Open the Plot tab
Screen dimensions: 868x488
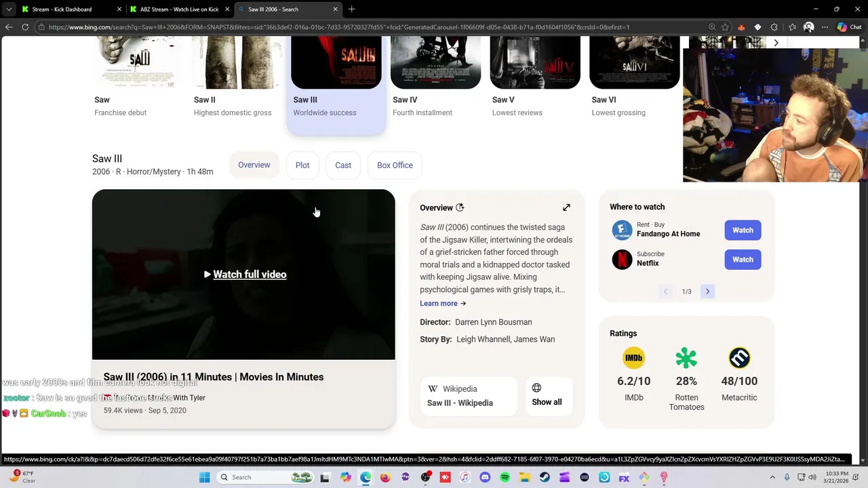pos(302,165)
